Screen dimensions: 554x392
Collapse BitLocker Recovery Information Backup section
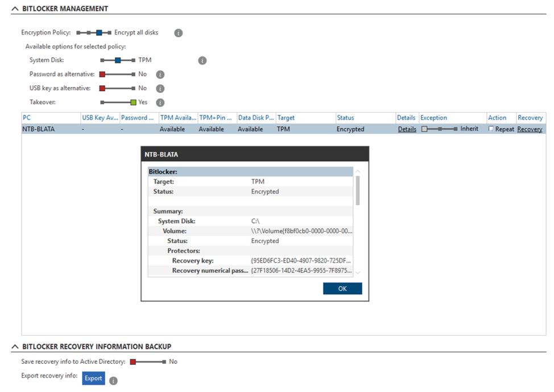(x=15, y=346)
